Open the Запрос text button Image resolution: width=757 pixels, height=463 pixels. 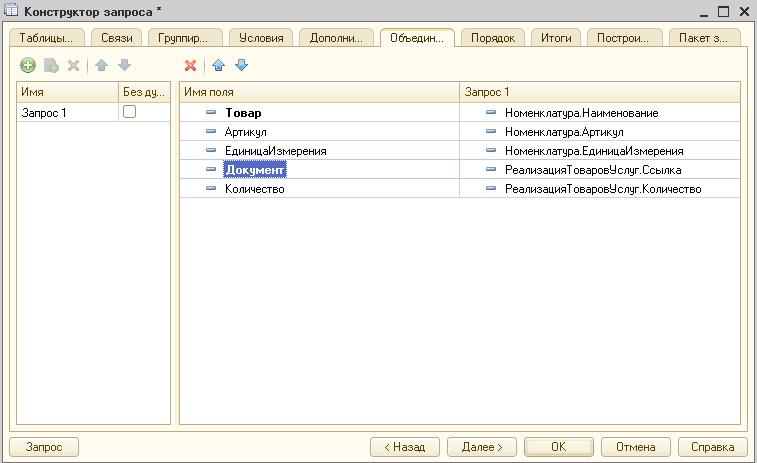pyautogui.click(x=44, y=447)
